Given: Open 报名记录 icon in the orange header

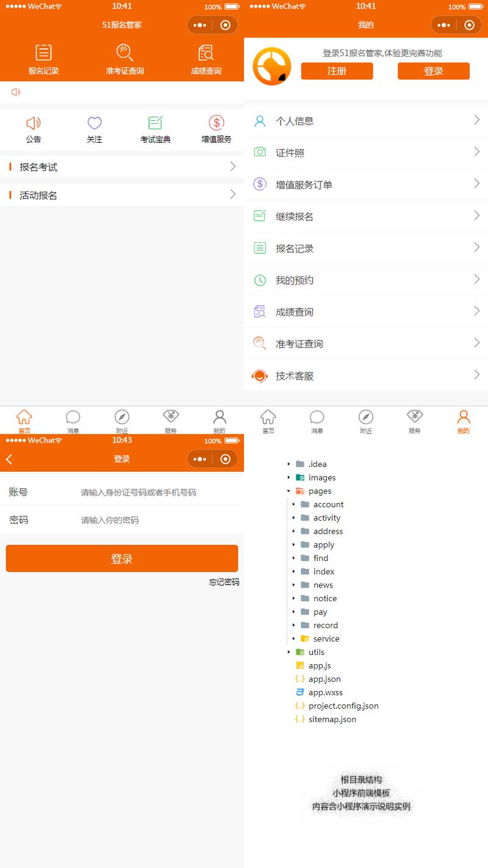Looking at the screenshot, I should [43, 53].
